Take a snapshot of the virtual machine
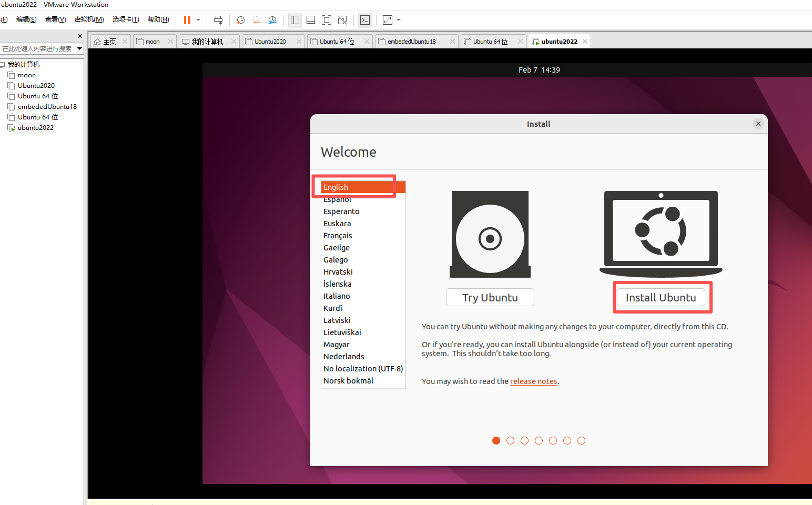The image size is (812, 505). (240, 20)
